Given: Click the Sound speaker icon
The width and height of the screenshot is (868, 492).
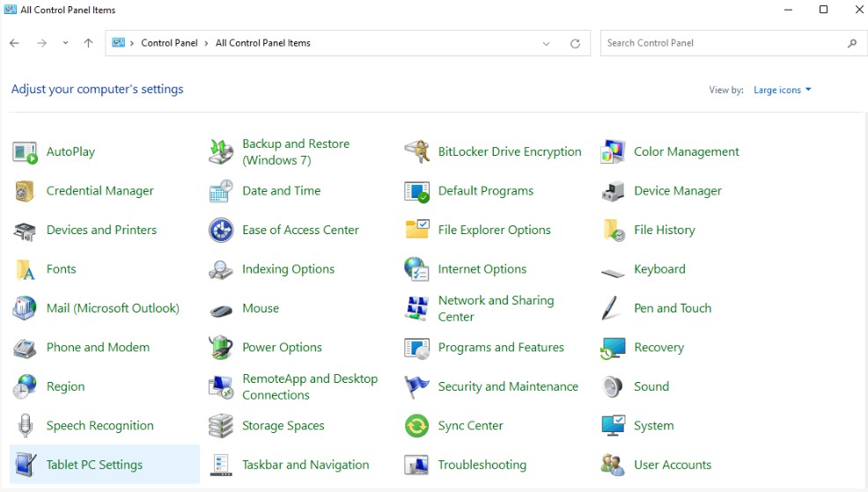Looking at the screenshot, I should [613, 386].
